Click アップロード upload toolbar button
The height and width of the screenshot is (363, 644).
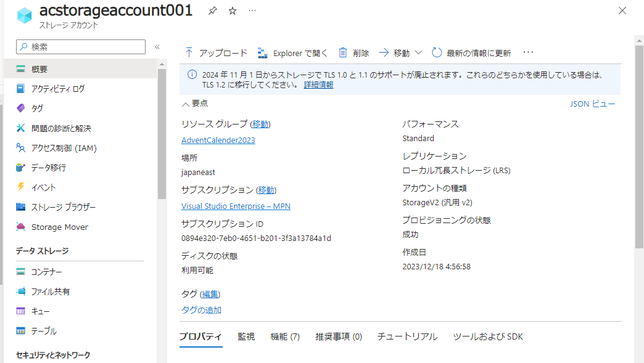pos(216,53)
